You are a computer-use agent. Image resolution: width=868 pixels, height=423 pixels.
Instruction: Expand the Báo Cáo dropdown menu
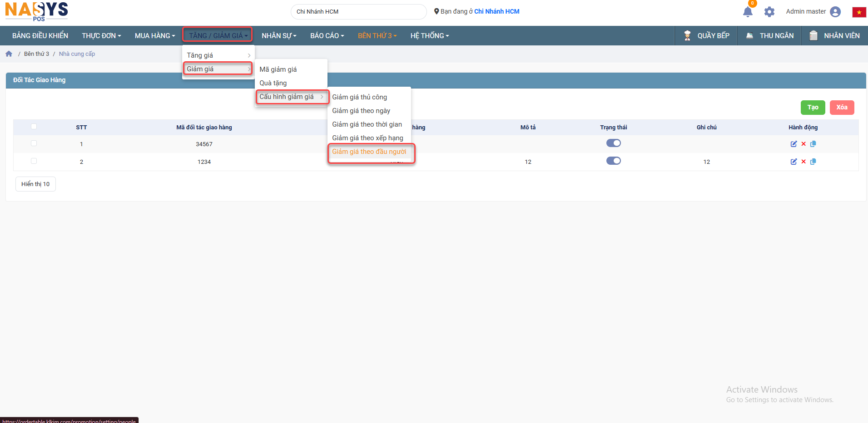tap(327, 35)
